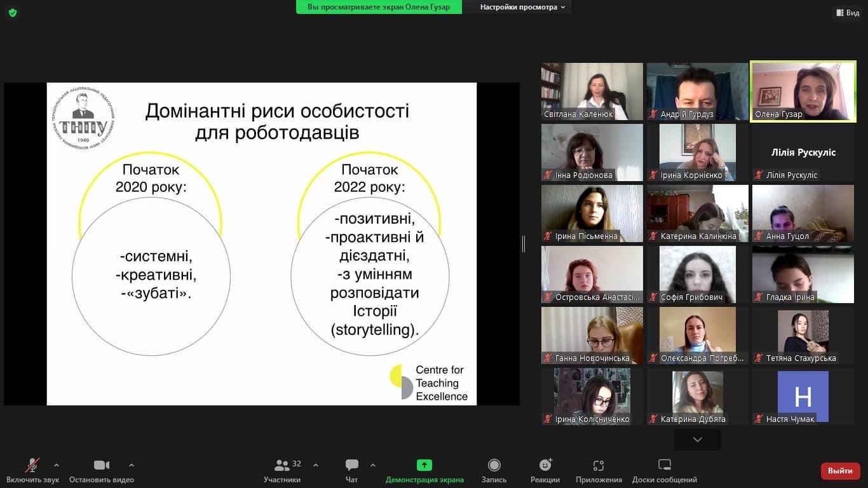Expand the arrow next to Участники
The image size is (868, 488).
click(x=316, y=465)
